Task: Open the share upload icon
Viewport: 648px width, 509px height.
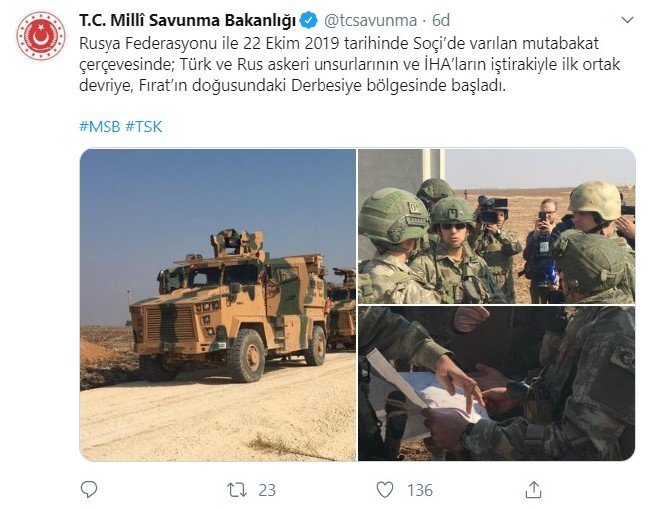Action: (x=533, y=490)
